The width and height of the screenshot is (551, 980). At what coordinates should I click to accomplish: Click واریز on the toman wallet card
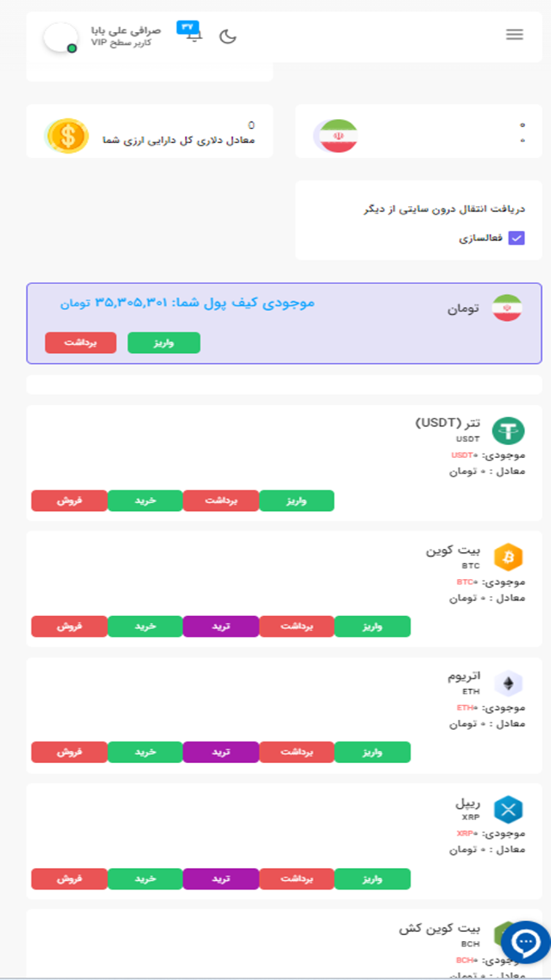tap(163, 343)
